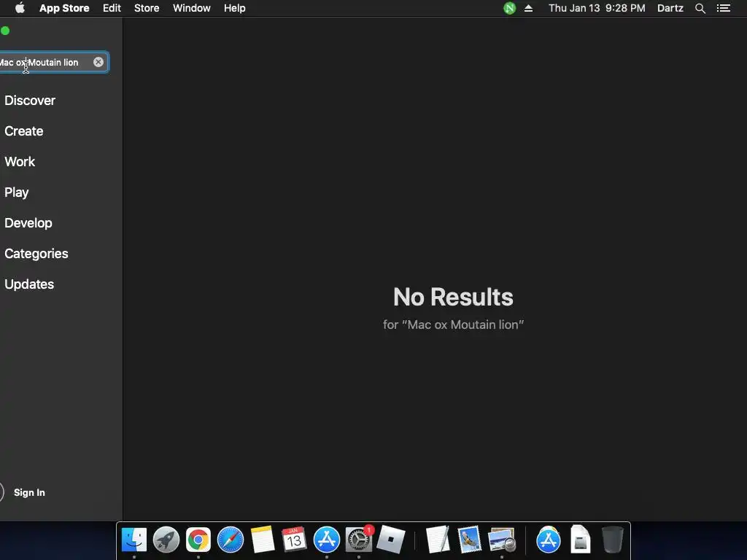Open Preview from the Dock

[x=502, y=540]
